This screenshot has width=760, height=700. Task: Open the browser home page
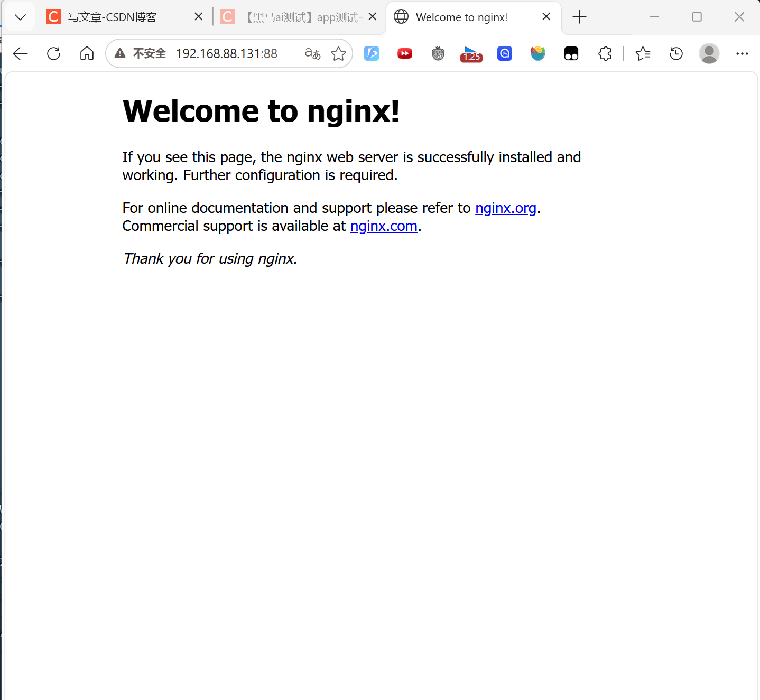pos(87,53)
